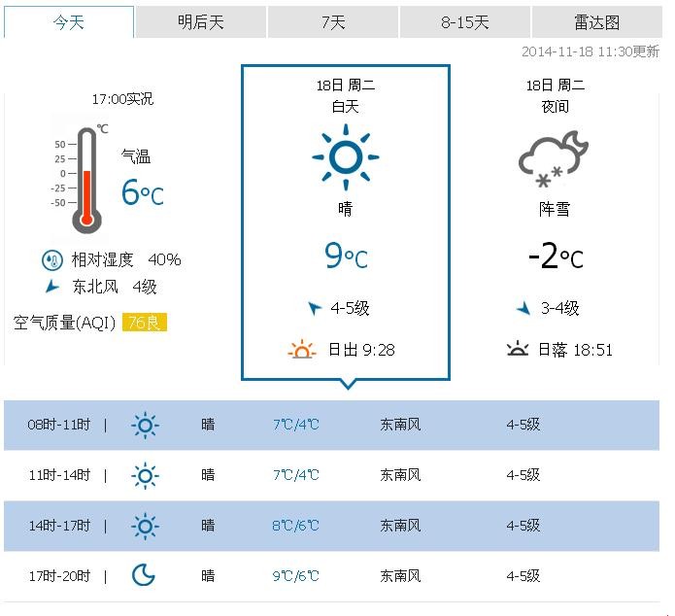
Task: Click the sunset icon beside 日落
Action: [x=518, y=350]
